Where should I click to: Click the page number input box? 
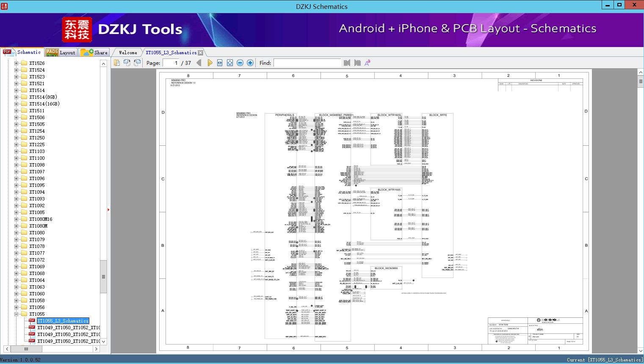tap(171, 63)
